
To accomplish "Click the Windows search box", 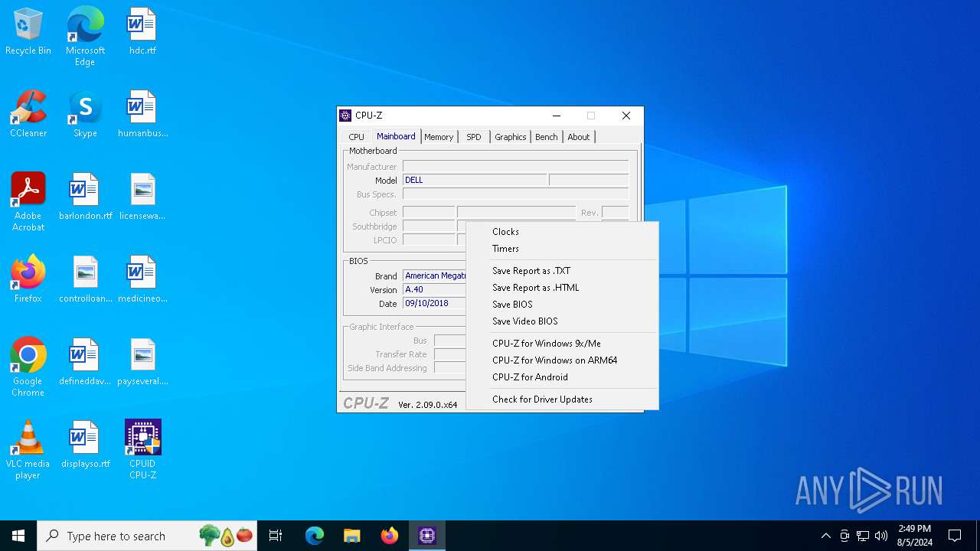I will 147,536.
